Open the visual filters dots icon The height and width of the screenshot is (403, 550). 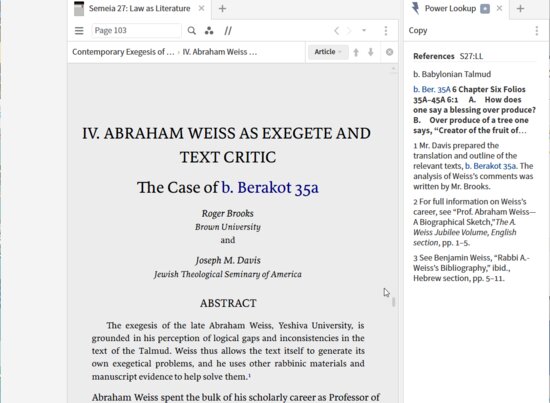[209, 31]
